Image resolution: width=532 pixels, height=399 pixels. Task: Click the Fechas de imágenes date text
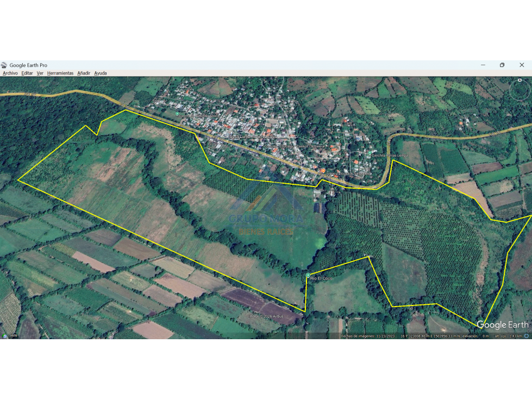tap(368, 336)
